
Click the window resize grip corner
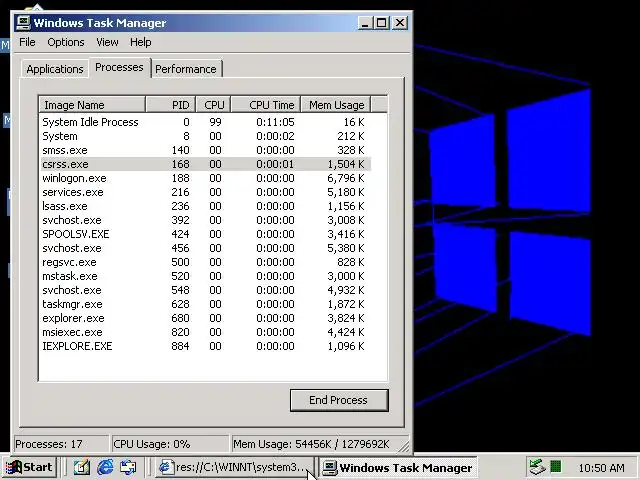click(x=404, y=447)
